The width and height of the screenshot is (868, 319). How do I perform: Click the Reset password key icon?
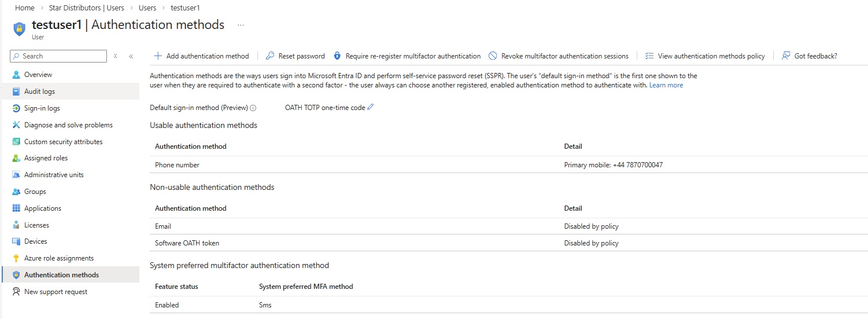pos(269,56)
